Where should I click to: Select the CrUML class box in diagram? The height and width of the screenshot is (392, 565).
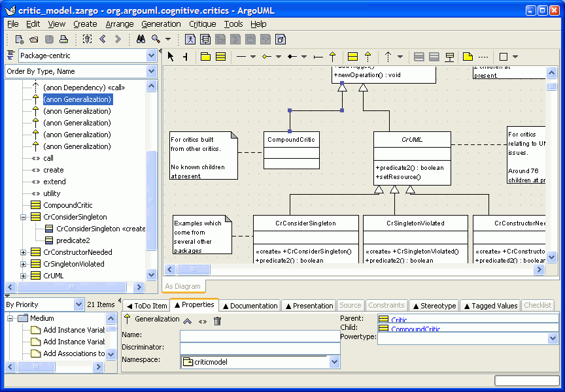[x=412, y=158]
